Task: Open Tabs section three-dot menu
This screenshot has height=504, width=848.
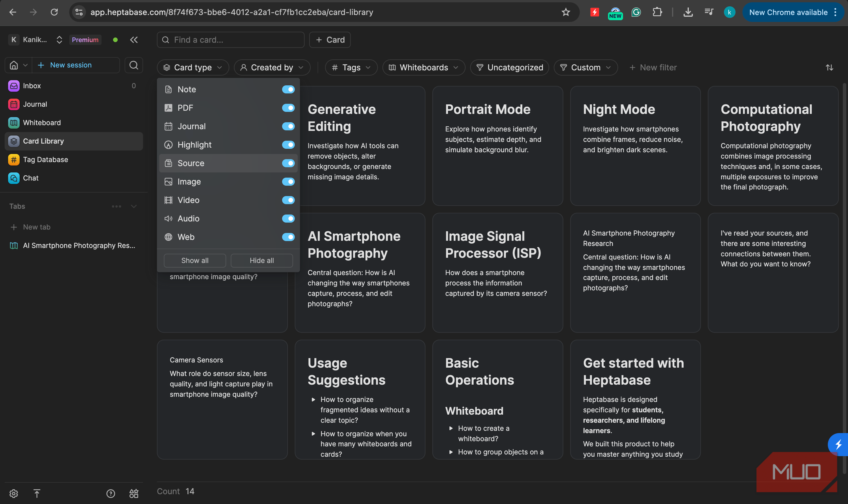Action: [117, 206]
